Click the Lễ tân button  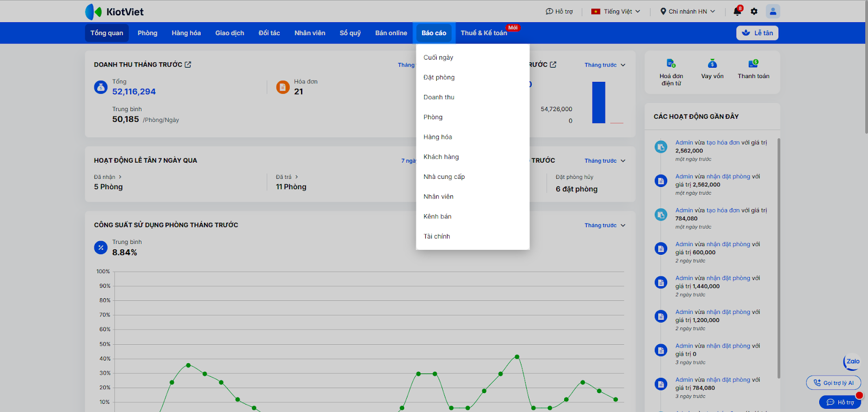(757, 33)
